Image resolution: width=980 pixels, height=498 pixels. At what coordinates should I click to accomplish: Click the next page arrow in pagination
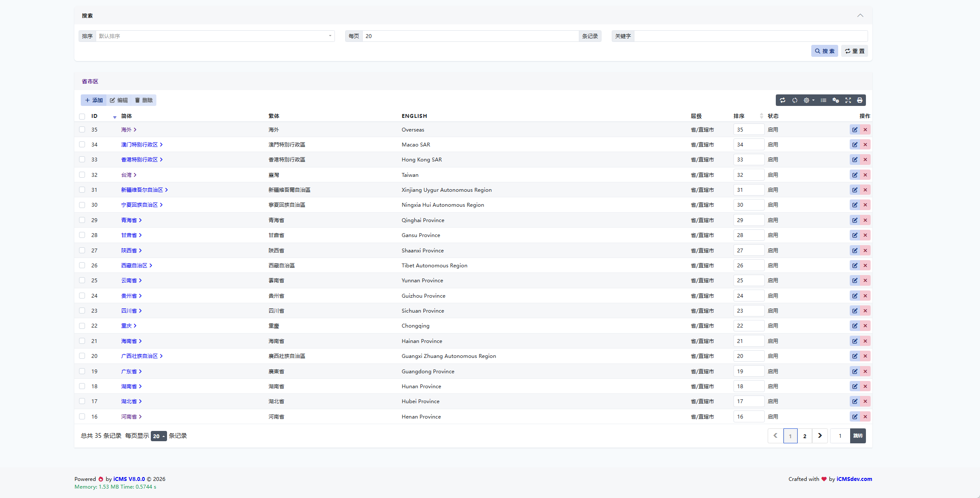click(x=820, y=436)
